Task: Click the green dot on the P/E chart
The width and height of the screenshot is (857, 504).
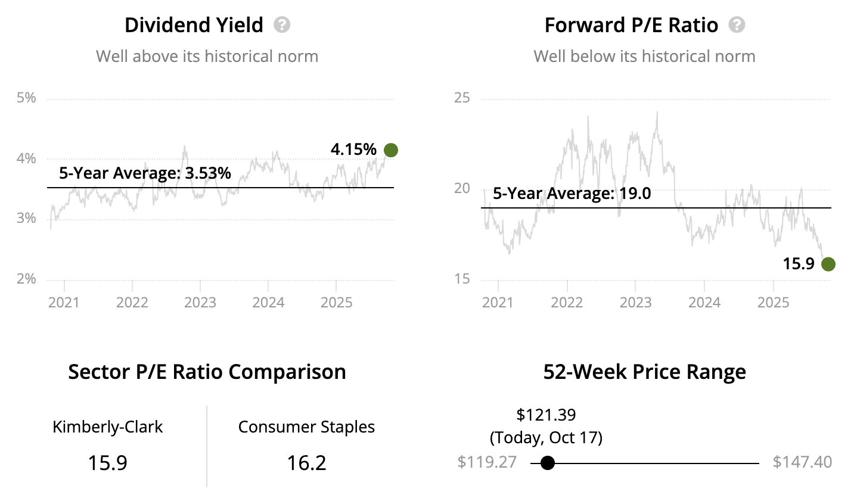Action: click(828, 264)
